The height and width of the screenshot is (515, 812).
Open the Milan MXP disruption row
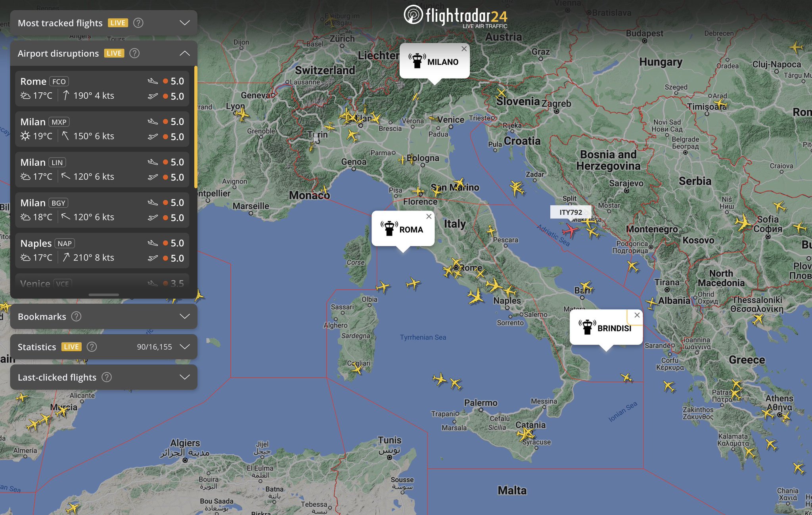[x=102, y=129]
